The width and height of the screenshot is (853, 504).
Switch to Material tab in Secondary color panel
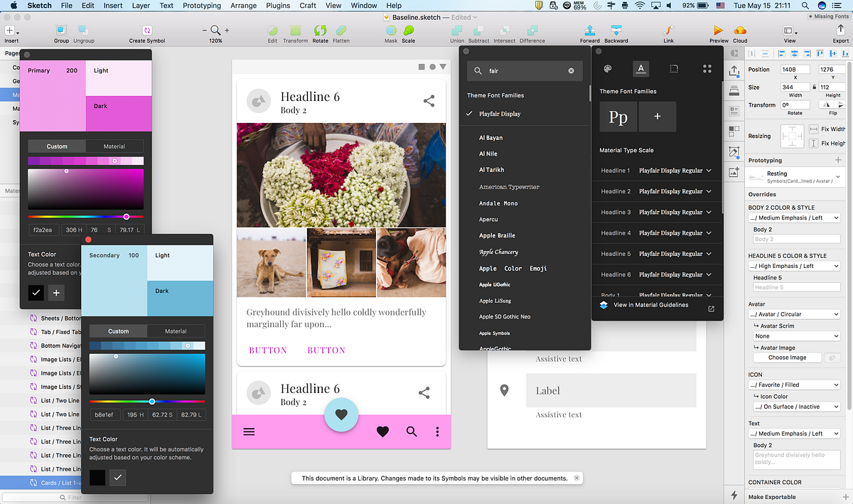176,331
